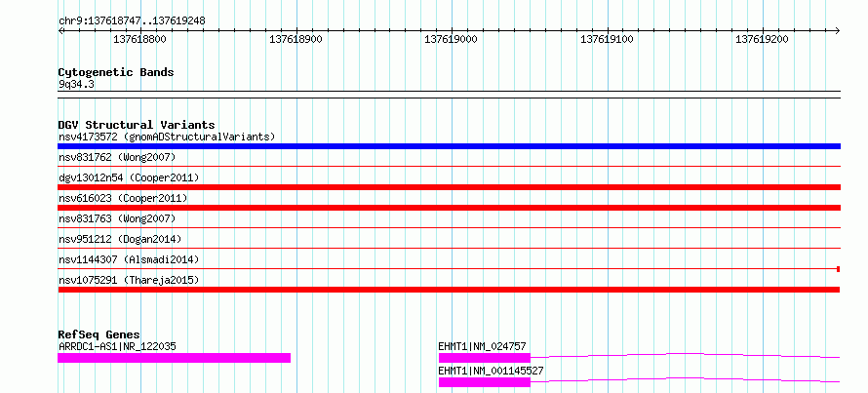
Task: Open the ARRDC1-AS1|NR_122035 gene label
Action: [x=117, y=346]
